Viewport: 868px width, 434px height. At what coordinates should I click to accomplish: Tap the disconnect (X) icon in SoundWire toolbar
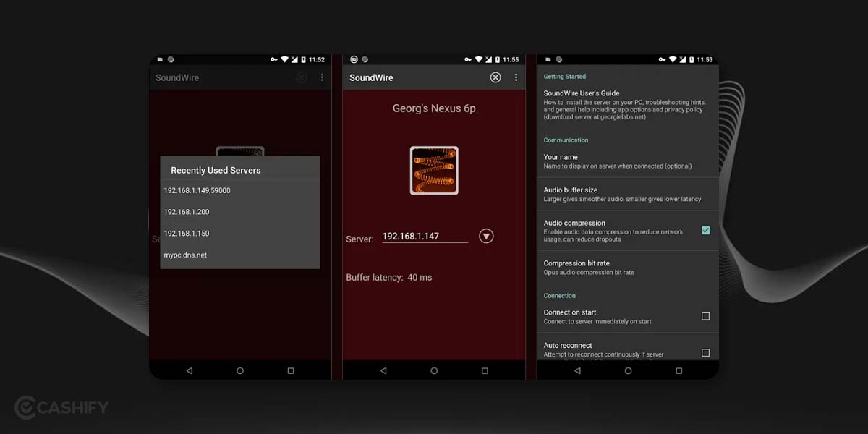tap(495, 77)
